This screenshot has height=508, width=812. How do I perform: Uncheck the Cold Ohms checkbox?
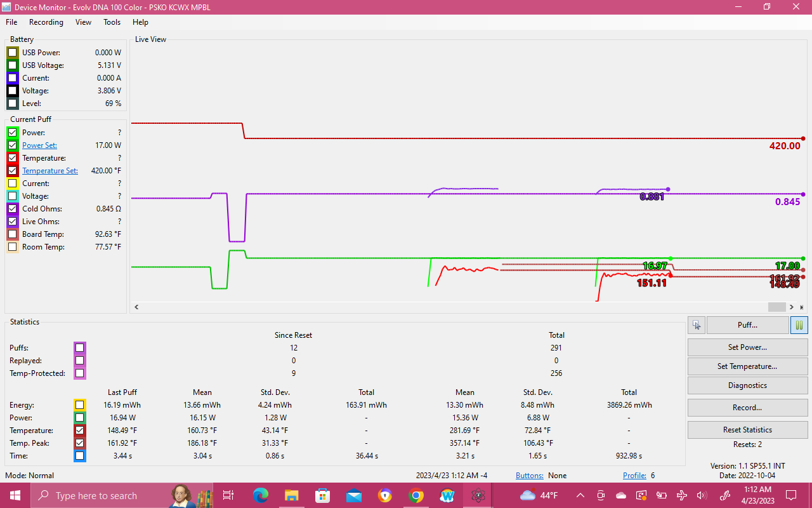[13, 209]
